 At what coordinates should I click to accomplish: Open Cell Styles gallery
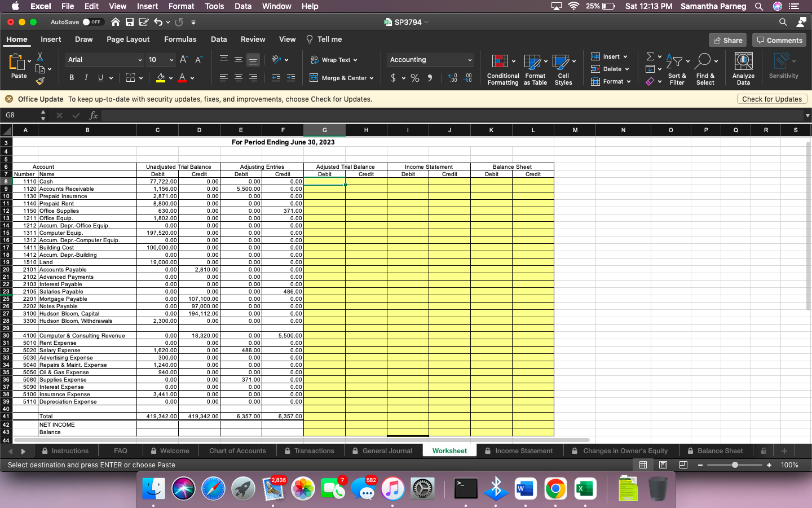[x=563, y=69]
